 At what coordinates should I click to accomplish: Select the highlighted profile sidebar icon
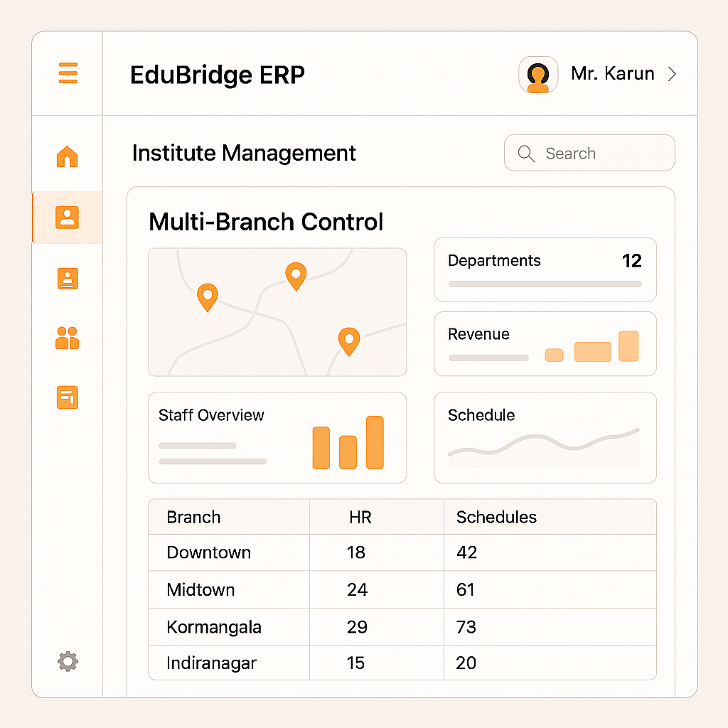point(68,217)
